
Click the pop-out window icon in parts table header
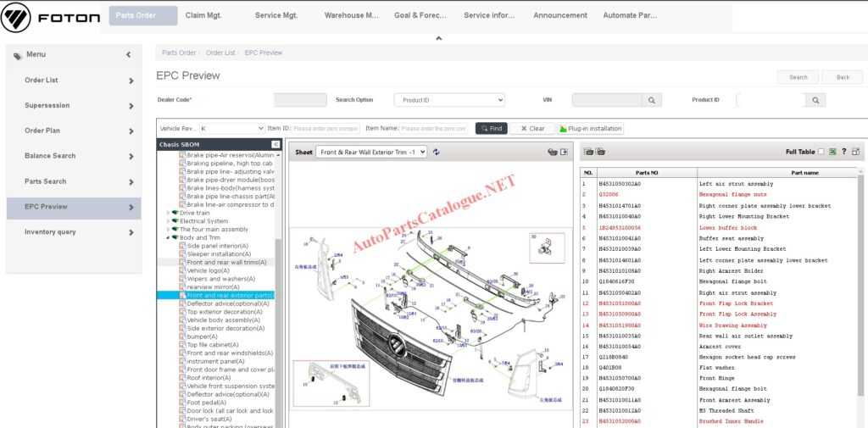(x=855, y=152)
